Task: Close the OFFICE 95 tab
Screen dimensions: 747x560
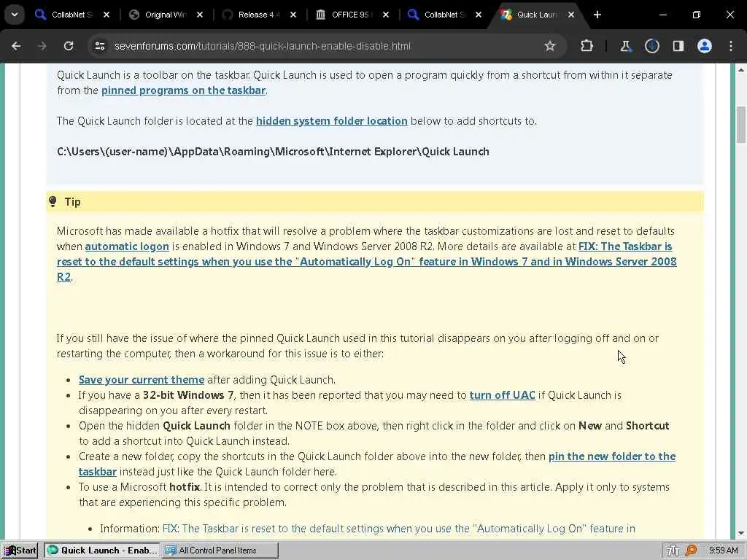Action: [x=386, y=15]
